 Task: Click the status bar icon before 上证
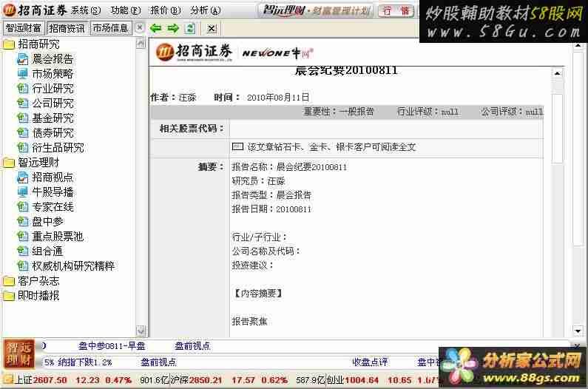8,380
